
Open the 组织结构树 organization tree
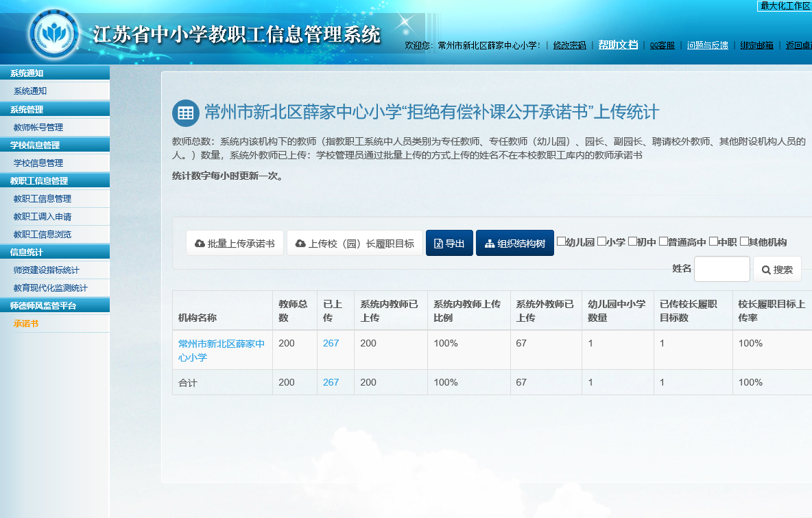click(x=514, y=244)
